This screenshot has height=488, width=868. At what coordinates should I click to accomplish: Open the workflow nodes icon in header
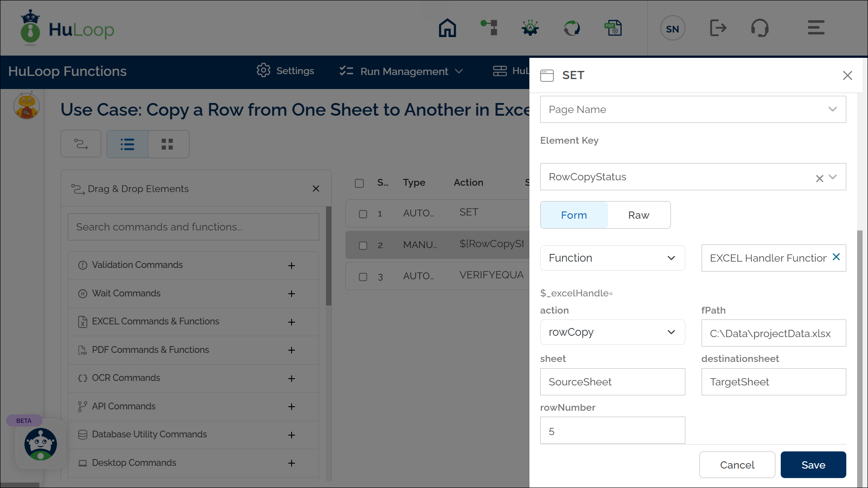(x=489, y=28)
